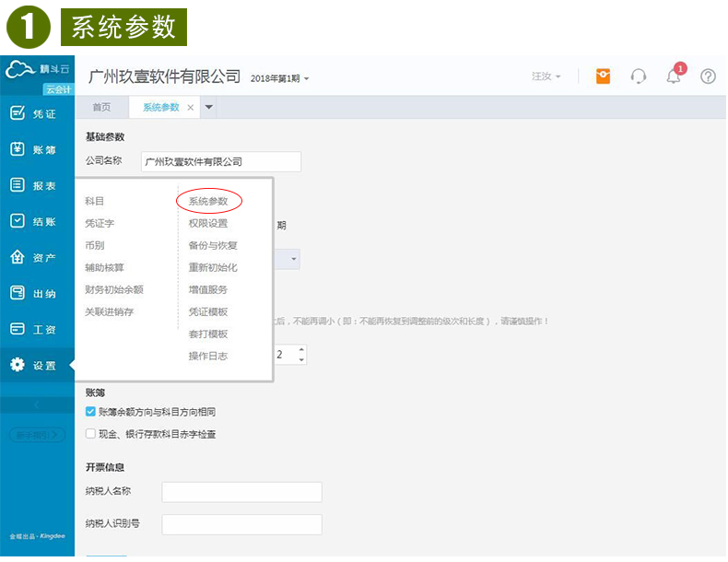This screenshot has height=562, width=728.
Task: Open the 凭证 voucher module
Action: 33,113
